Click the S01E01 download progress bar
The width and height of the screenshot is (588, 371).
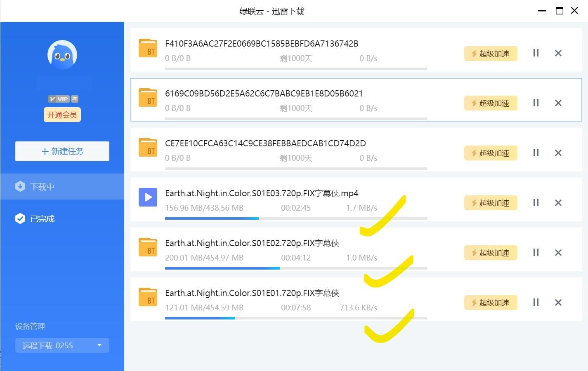coord(296,318)
